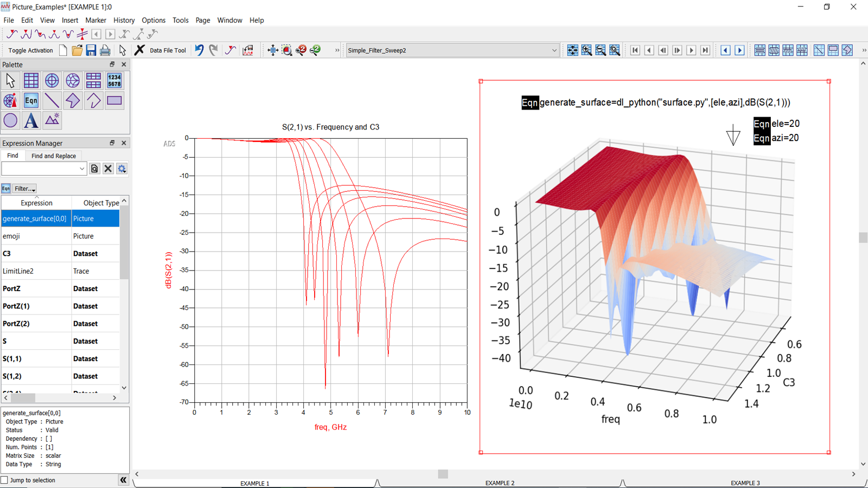Click Toggle Activation in the toolbar
The width and height of the screenshot is (868, 488).
pos(30,50)
